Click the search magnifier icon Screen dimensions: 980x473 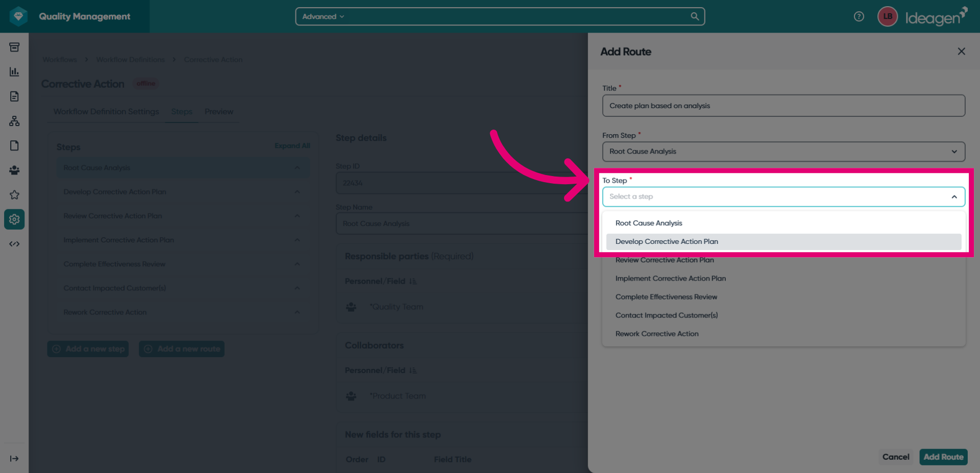[x=695, y=16]
